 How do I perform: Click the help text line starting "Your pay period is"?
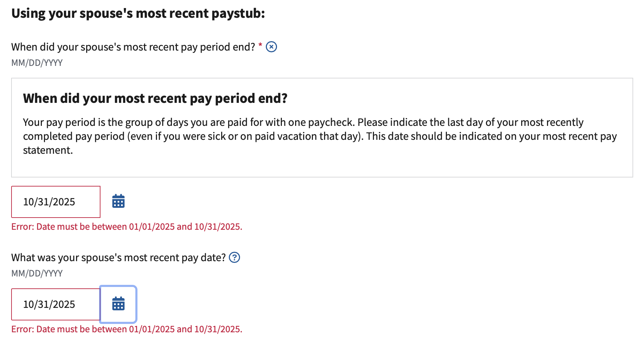303,122
